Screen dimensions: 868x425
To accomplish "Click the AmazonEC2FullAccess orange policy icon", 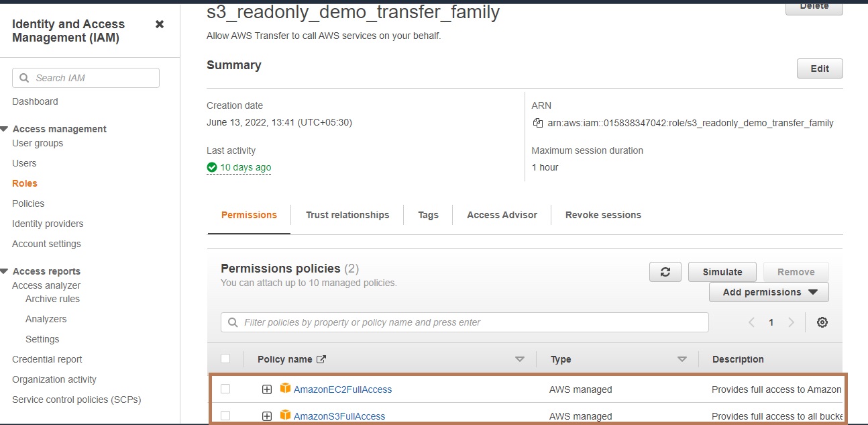I will tap(286, 389).
